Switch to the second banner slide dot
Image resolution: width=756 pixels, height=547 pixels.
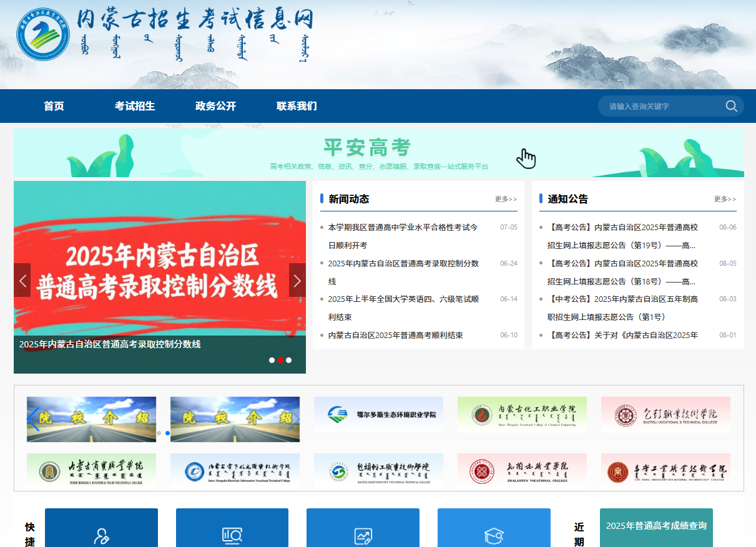coord(280,360)
